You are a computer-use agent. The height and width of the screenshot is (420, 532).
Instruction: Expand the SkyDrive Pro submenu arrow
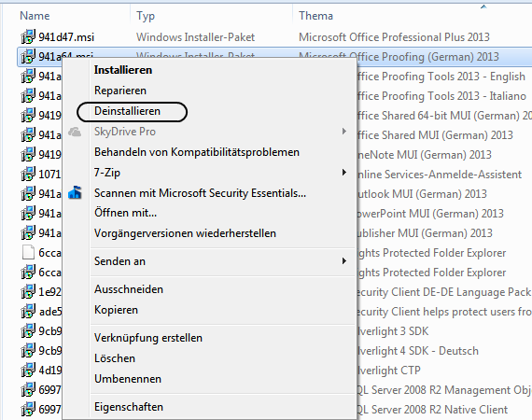[344, 132]
